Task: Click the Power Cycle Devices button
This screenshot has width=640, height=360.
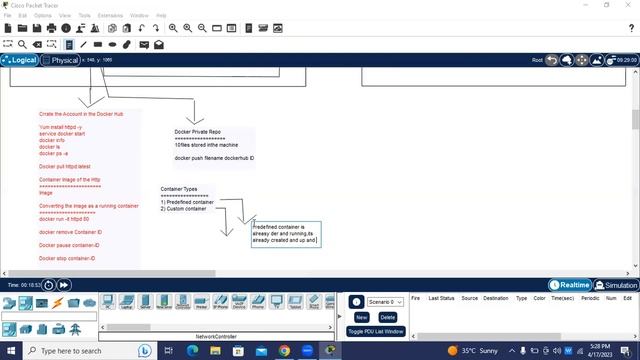Action: pos(49,285)
